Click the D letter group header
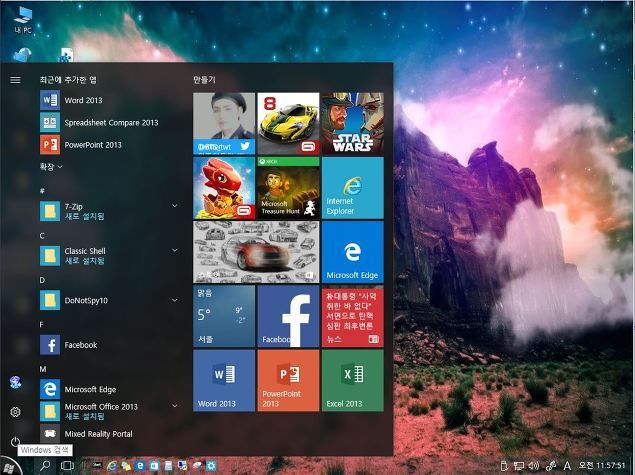This screenshot has height=475, width=635. [42, 280]
